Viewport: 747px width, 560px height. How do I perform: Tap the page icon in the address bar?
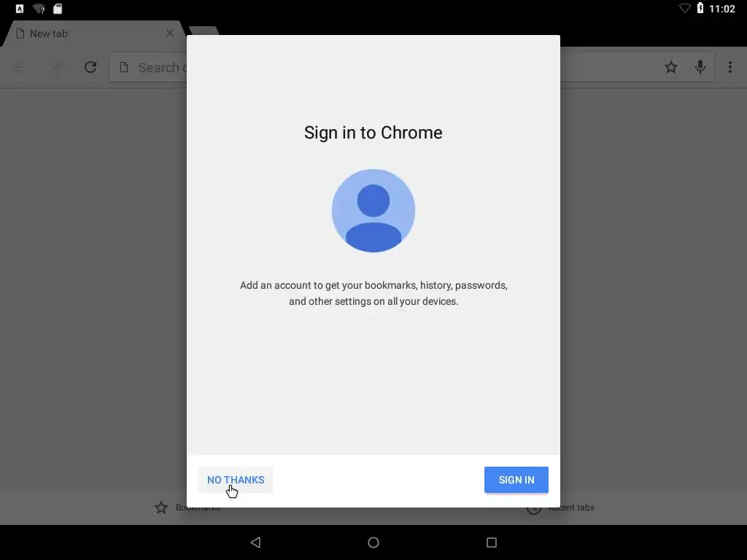tap(124, 67)
